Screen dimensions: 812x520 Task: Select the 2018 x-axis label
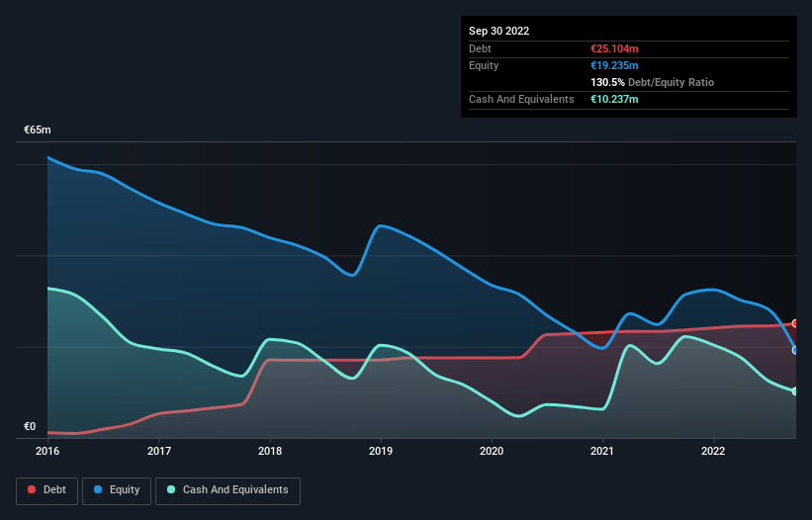tap(270, 451)
